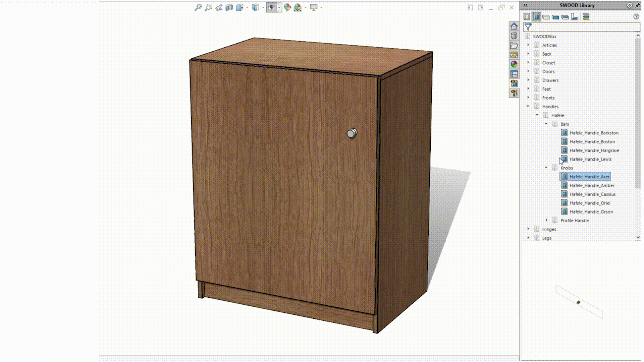Select Hafele_Handle_Barkston item
Screen dimensions: 644x362
tap(594, 133)
